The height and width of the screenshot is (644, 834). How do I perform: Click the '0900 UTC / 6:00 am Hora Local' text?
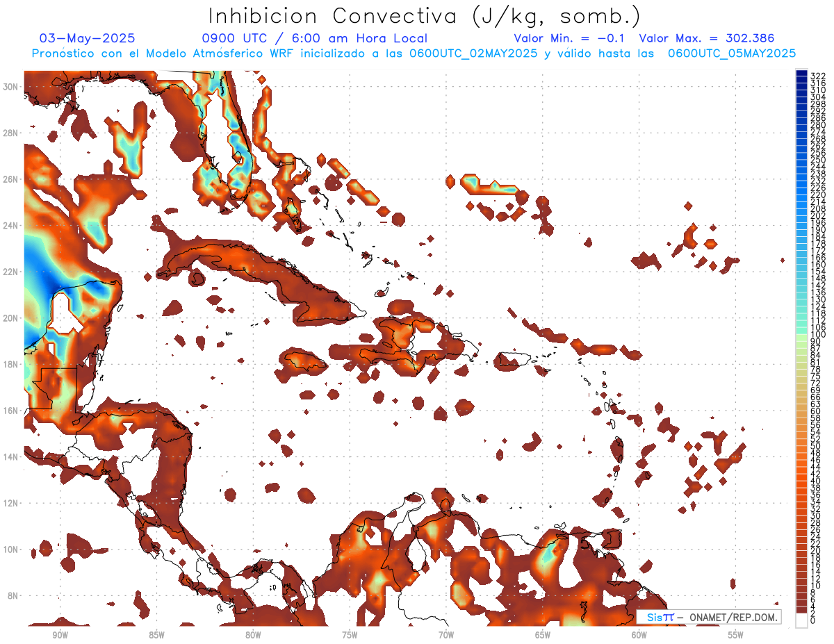(315, 38)
